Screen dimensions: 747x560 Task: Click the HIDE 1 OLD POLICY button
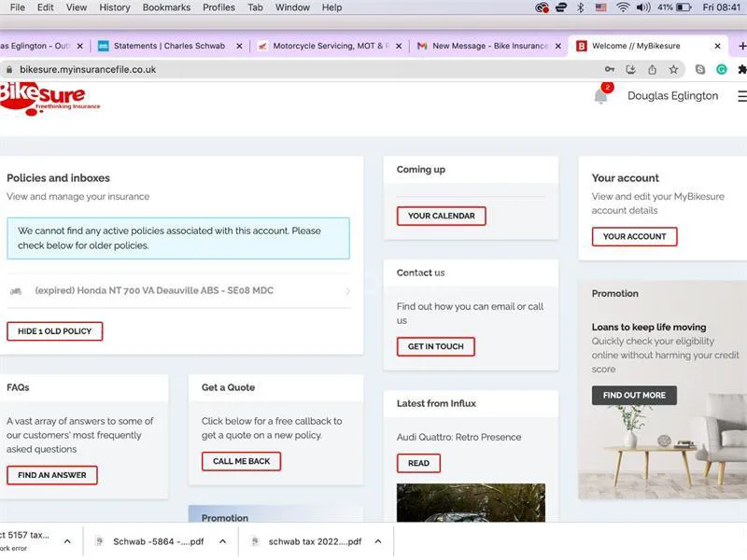pyautogui.click(x=55, y=331)
